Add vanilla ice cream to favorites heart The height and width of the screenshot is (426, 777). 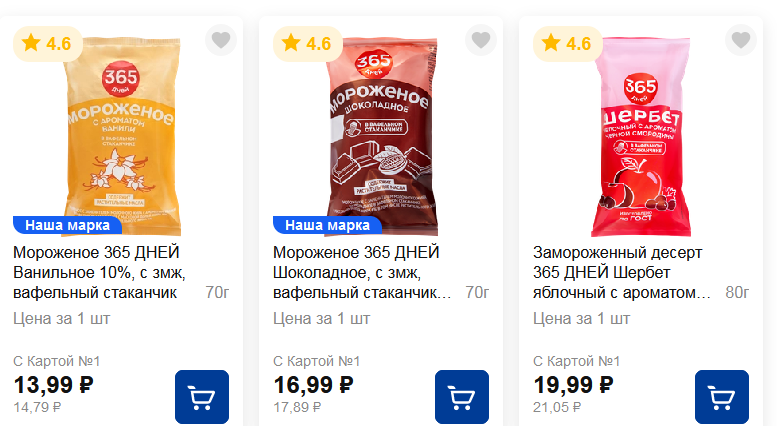(x=221, y=40)
